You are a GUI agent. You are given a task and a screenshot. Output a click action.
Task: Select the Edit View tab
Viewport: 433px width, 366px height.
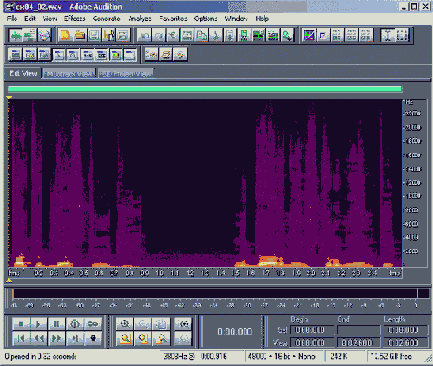23,73
